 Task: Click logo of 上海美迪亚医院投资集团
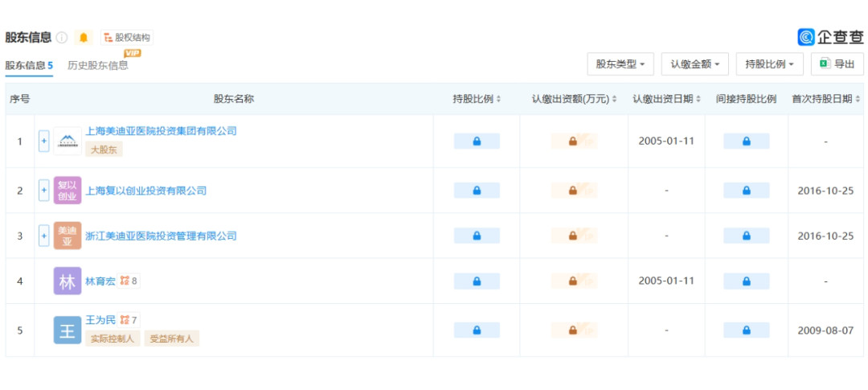coord(68,142)
